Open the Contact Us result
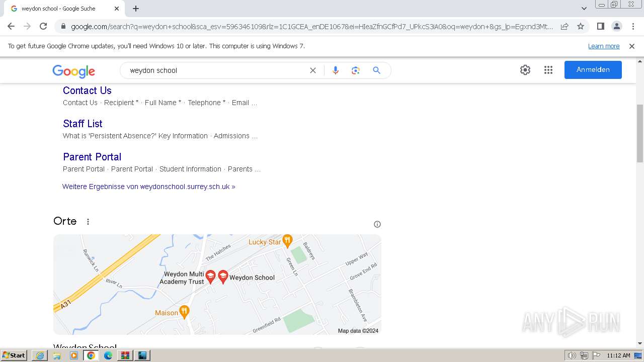The image size is (644, 362). [87, 90]
